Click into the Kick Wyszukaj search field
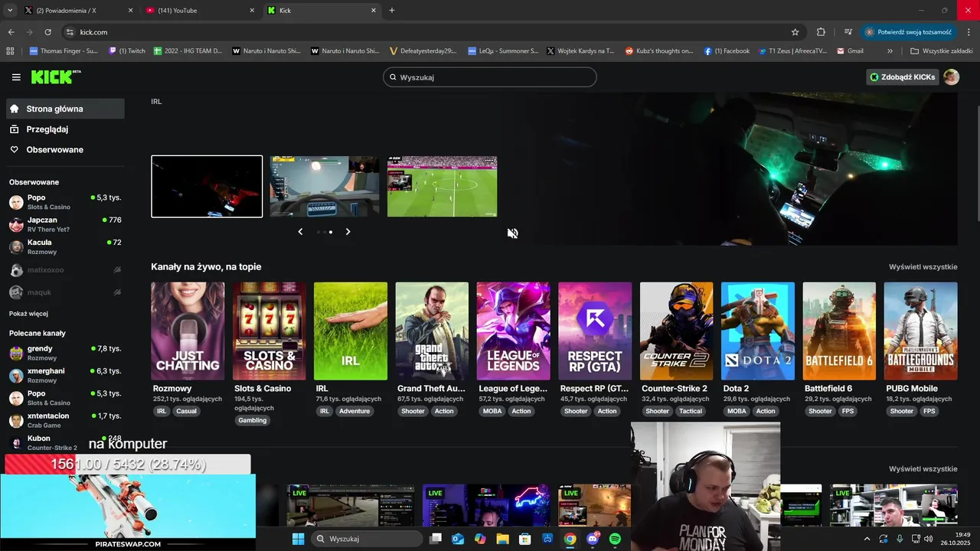This screenshot has width=980, height=551. [490, 77]
